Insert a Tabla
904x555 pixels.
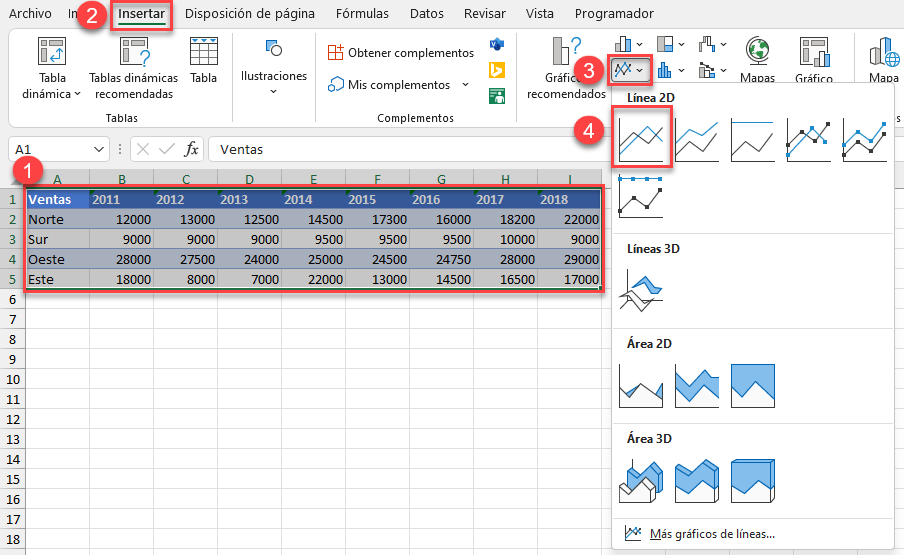click(x=204, y=61)
